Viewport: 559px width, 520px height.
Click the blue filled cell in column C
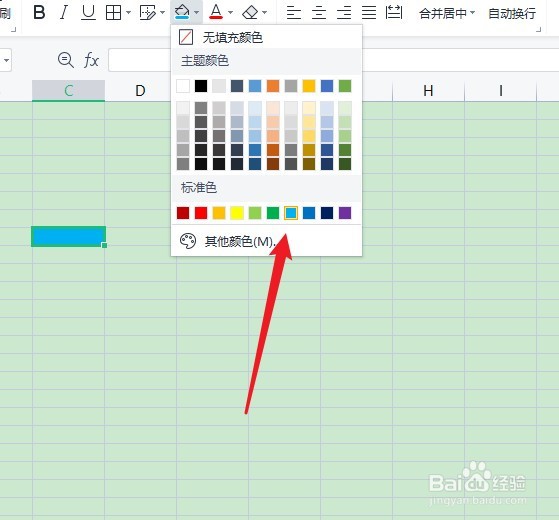pos(68,236)
